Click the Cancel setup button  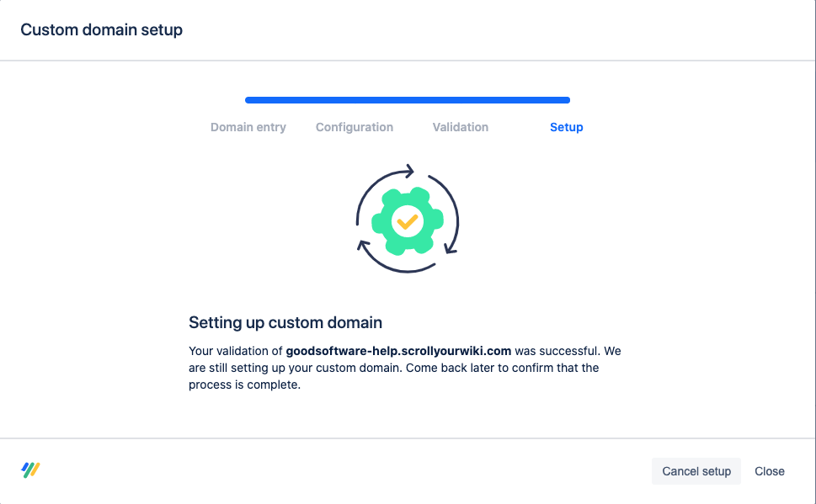696,471
